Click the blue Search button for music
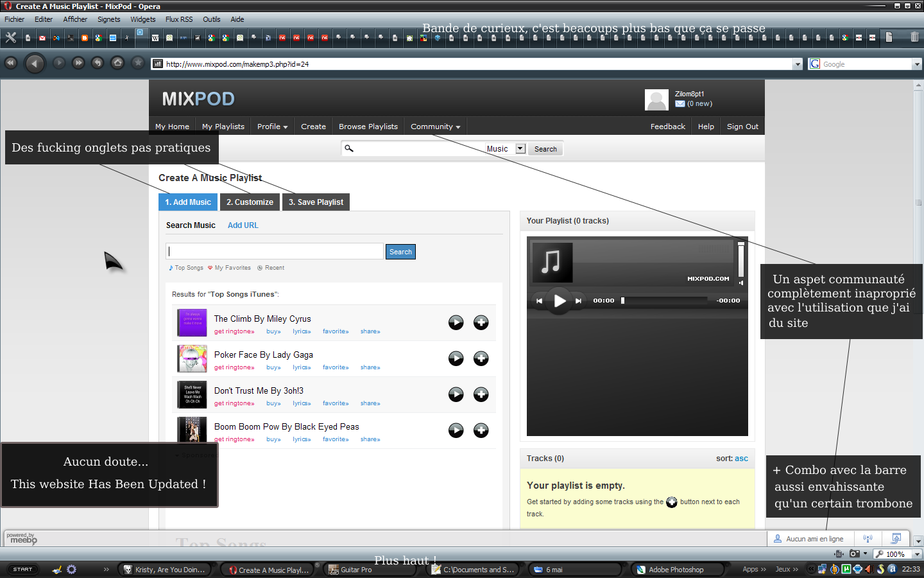 tap(400, 252)
